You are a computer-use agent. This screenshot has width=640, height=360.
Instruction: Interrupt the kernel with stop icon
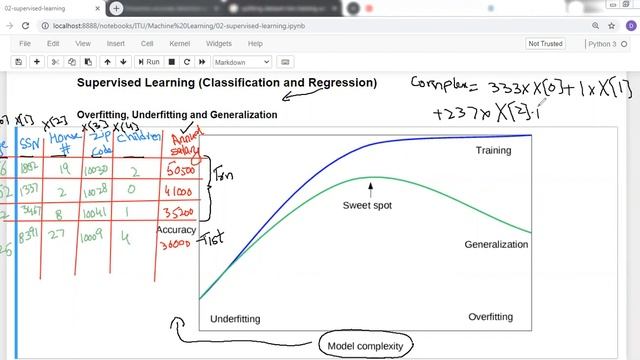pos(172,62)
